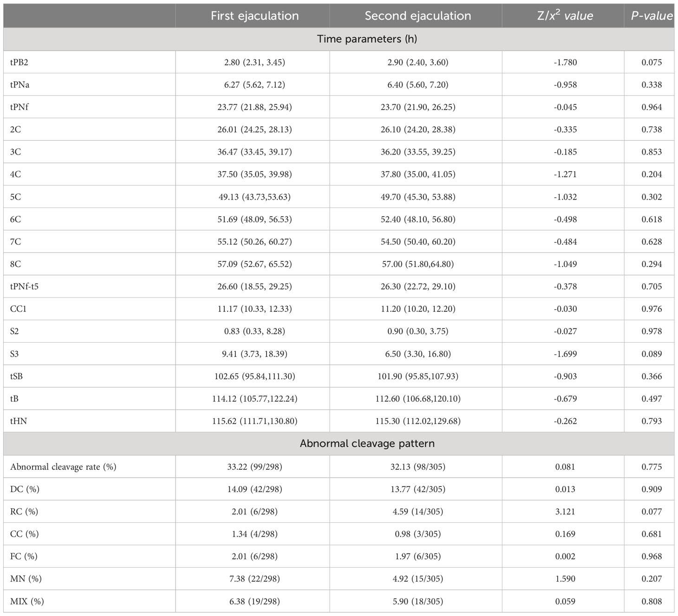The image size is (678, 616).
Task: Select the cell '0.98 (3/305)'
Action: pyautogui.click(x=417, y=534)
